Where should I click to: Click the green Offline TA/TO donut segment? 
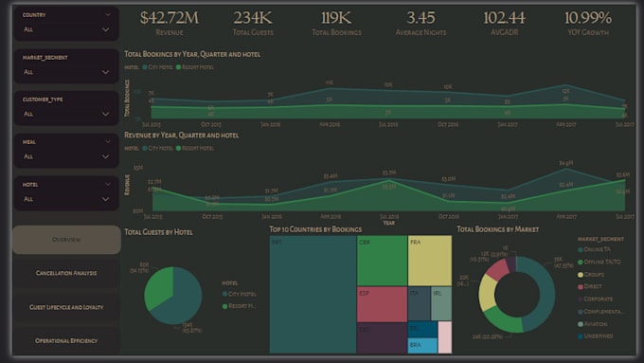504,319
